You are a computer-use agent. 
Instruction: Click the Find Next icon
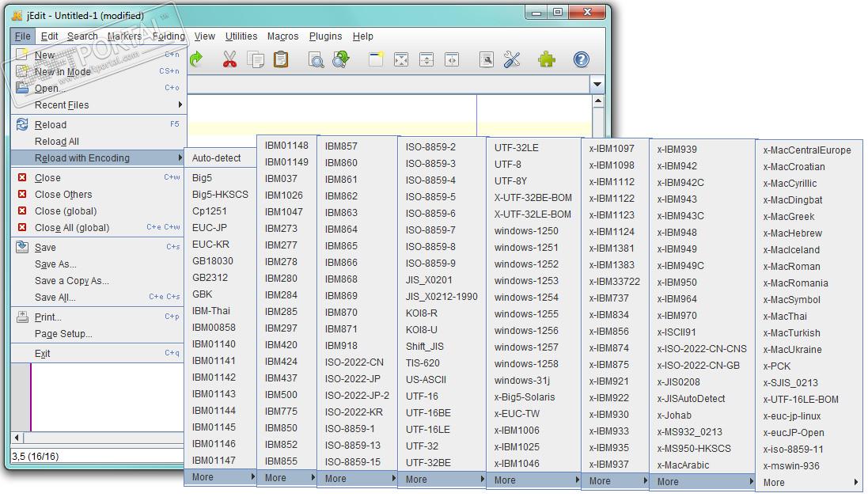[341, 59]
